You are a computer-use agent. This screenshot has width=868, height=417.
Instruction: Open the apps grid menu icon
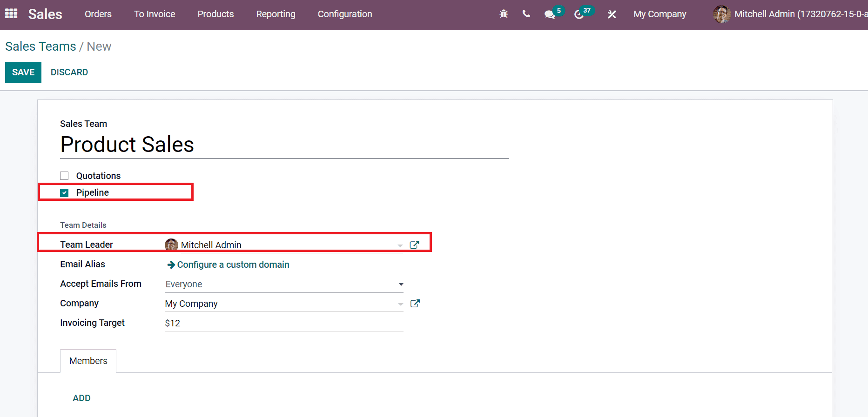[11, 14]
